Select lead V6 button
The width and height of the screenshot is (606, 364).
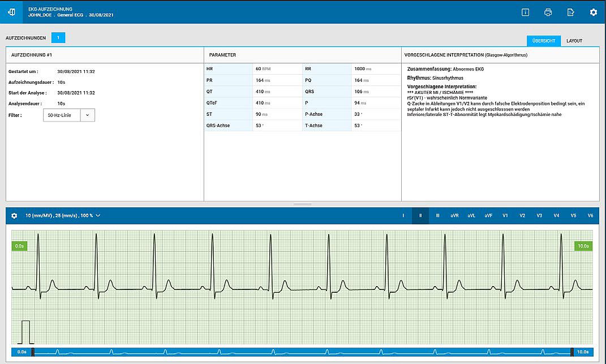[590, 216]
